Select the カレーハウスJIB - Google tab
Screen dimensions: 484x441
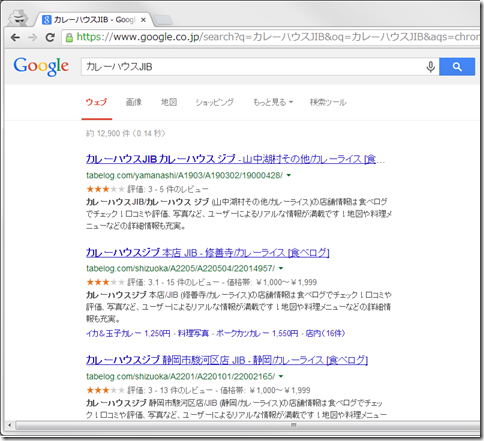[x=93, y=20]
